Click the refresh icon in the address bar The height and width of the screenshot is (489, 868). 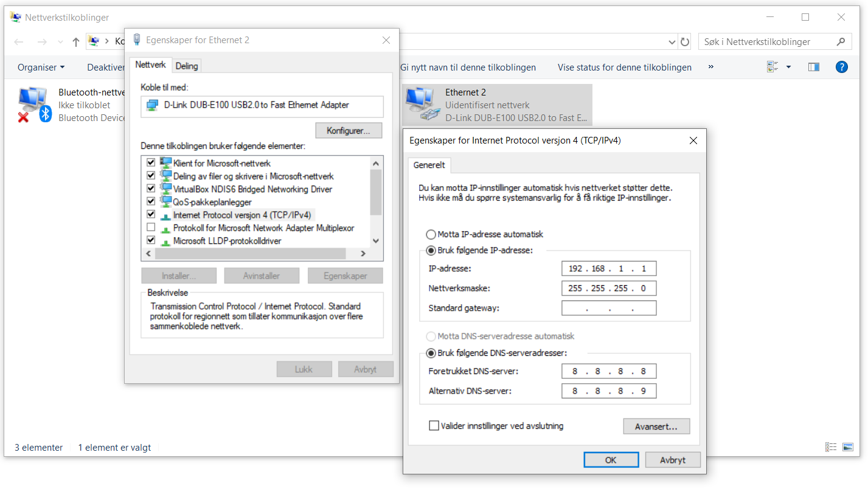(685, 41)
